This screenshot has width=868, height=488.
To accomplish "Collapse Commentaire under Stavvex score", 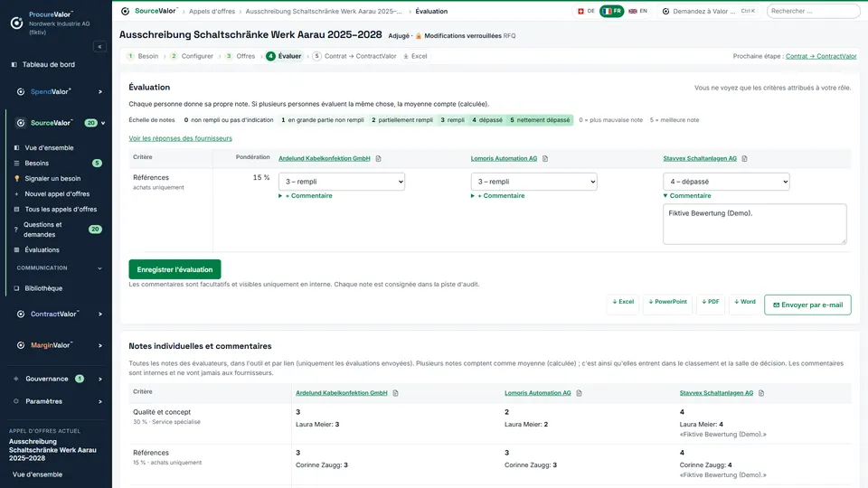I will [687, 196].
